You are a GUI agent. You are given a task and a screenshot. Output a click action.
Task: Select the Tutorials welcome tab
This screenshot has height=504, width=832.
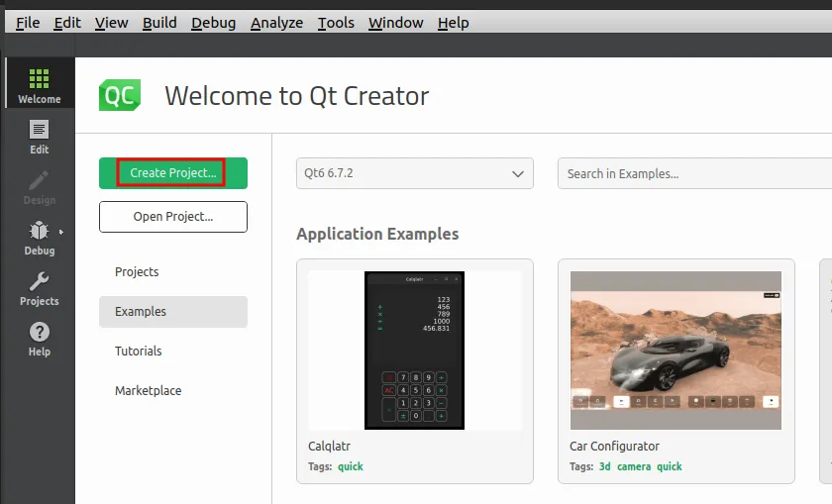click(173, 351)
